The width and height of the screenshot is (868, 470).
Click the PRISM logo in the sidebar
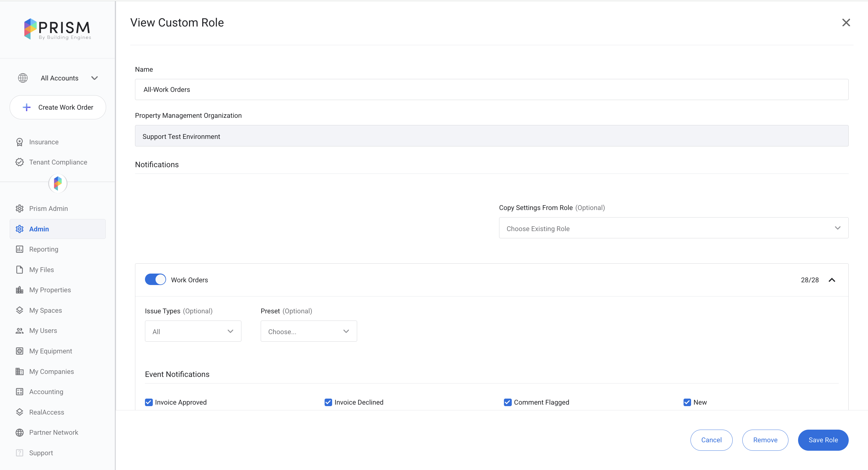click(58, 29)
